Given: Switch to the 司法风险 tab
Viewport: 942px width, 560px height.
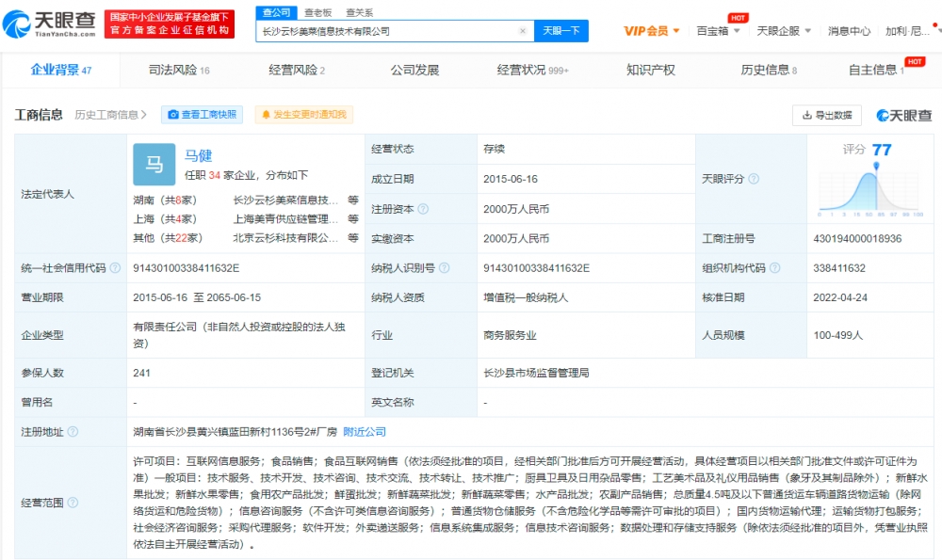Looking at the screenshot, I should [x=179, y=71].
